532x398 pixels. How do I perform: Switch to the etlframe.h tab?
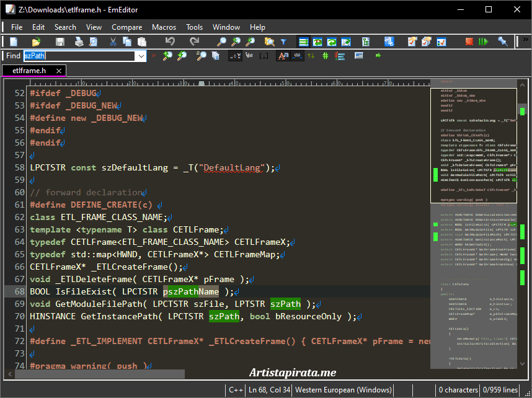click(28, 71)
